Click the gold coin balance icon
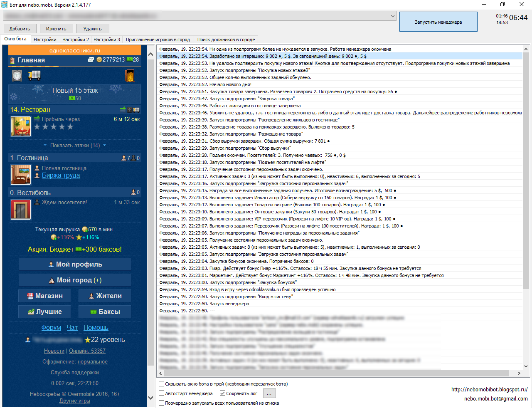Screen dimensions: 532x408 tap(99, 60)
